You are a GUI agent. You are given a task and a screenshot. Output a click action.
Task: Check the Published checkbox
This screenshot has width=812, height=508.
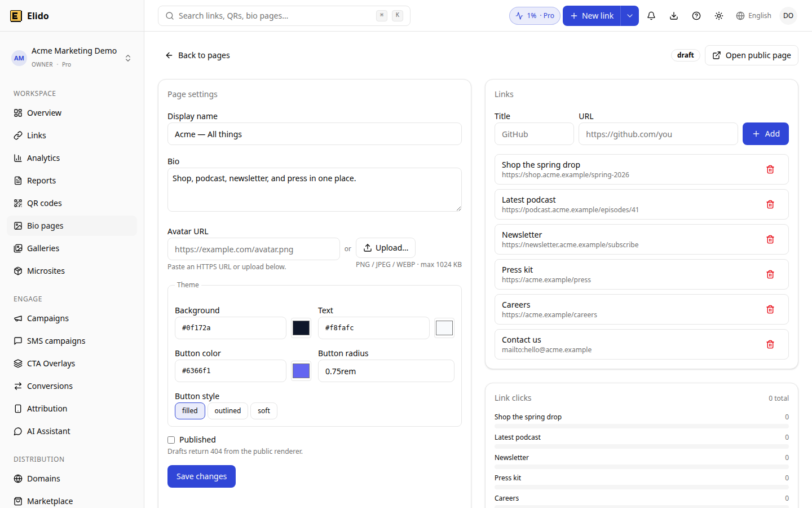[171, 440]
